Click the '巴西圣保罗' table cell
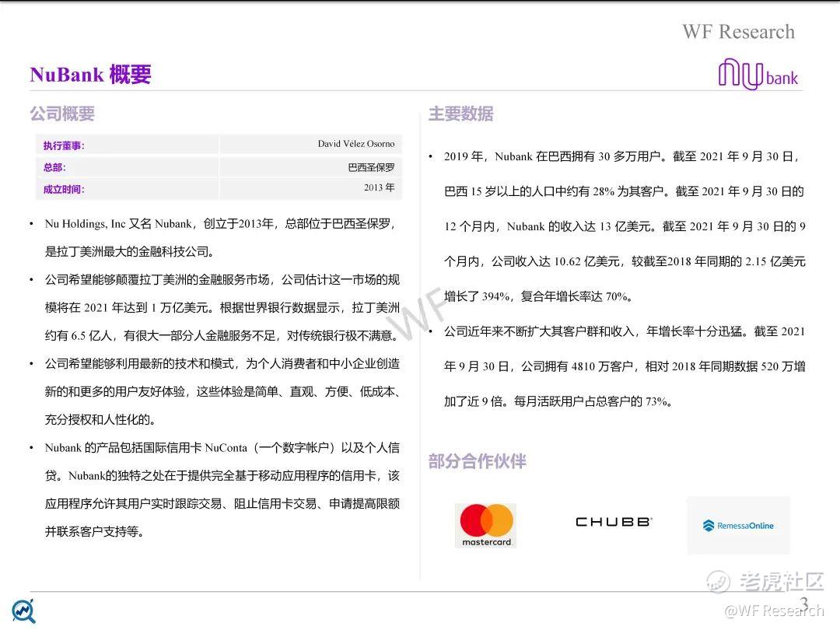This screenshot has width=840, height=630. point(371,168)
